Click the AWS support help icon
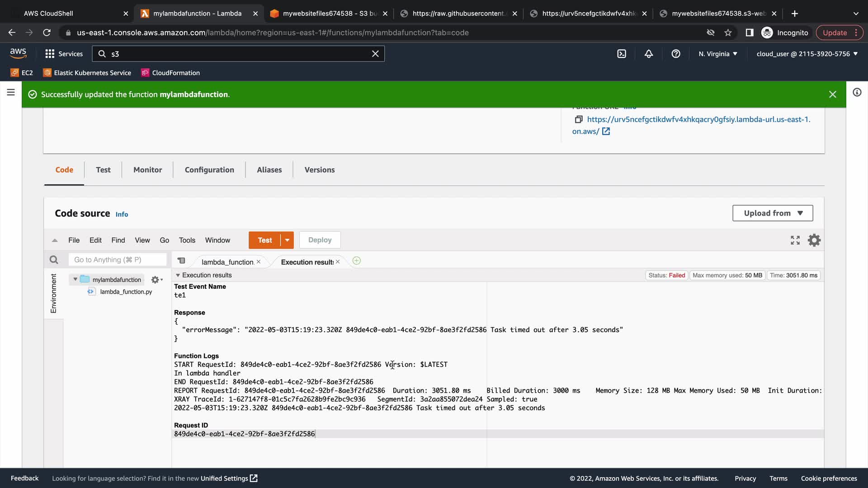868x488 pixels. pos(676,54)
